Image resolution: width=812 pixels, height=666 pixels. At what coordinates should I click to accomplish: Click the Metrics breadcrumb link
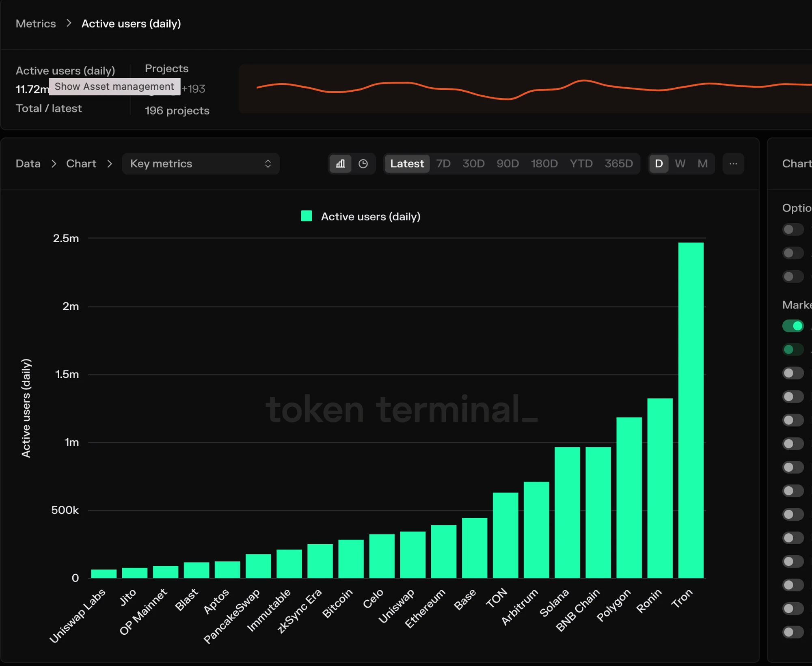[x=35, y=24]
